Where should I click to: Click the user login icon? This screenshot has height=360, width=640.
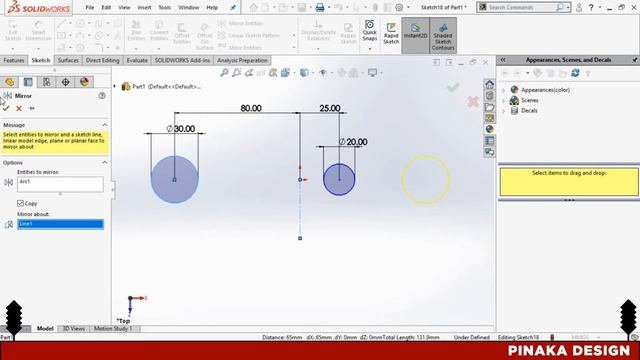[579, 7]
